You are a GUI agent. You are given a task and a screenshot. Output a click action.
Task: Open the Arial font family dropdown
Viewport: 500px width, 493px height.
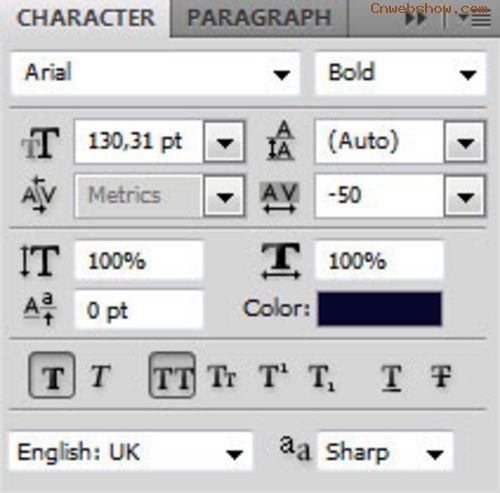click(155, 73)
